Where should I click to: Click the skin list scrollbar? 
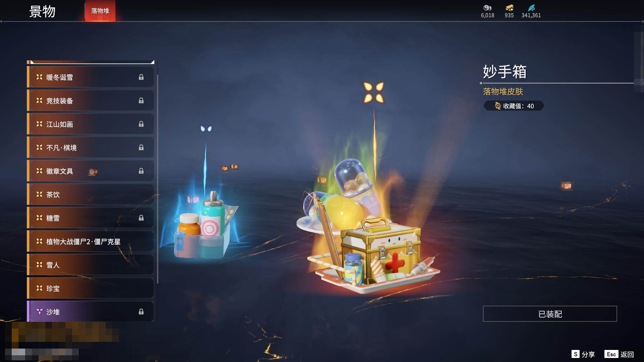tap(157, 179)
